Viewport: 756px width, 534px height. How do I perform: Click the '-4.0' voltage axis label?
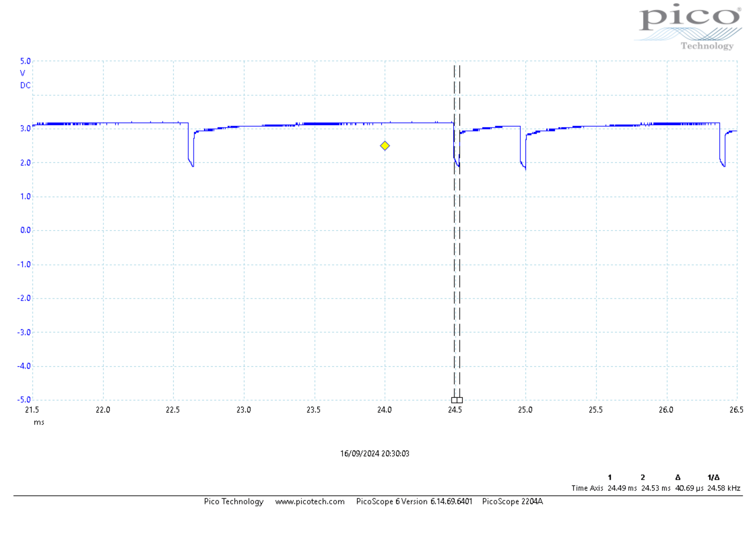coord(24,366)
